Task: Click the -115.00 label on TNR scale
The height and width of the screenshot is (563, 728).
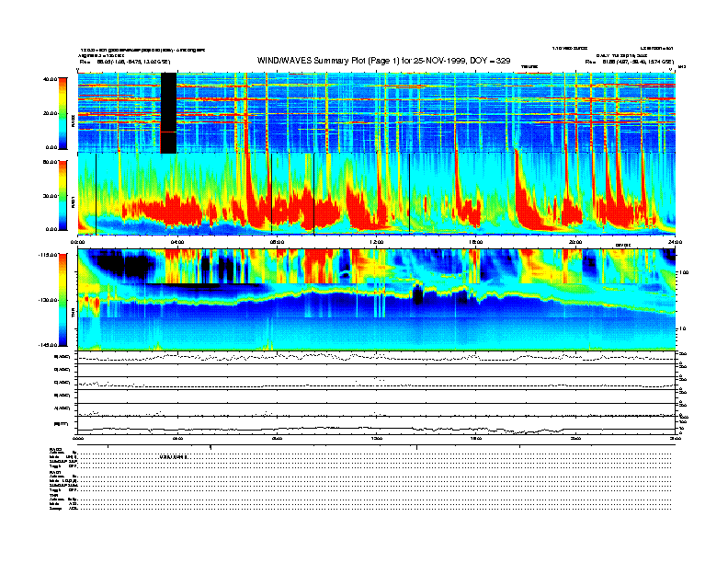Action: click(x=49, y=255)
